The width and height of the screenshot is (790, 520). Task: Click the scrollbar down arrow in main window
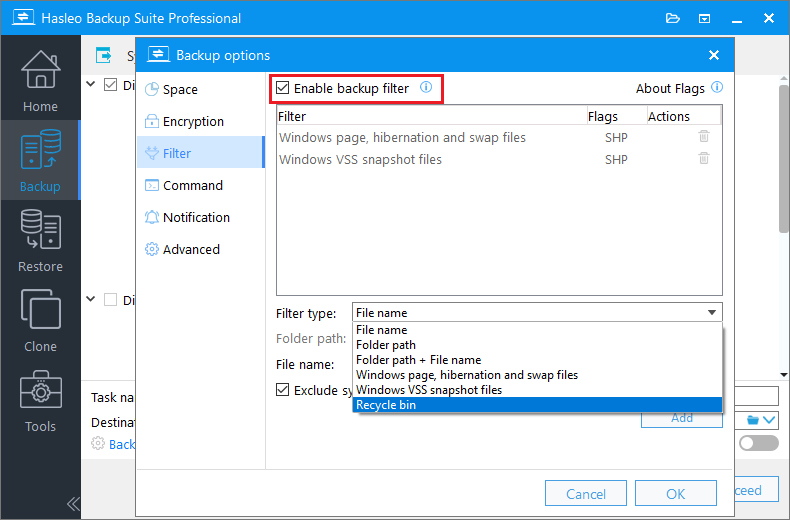pos(784,375)
